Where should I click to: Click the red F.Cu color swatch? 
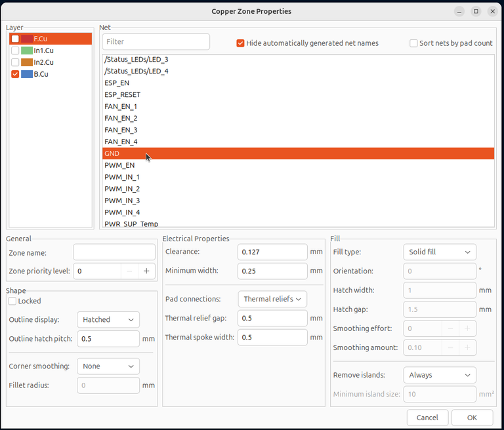coord(27,39)
